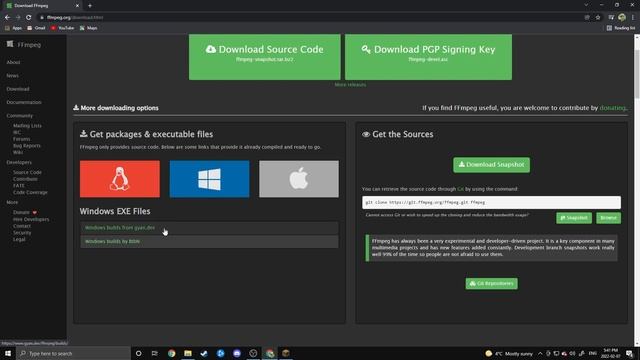Open Wiki in sidebar
640x360 pixels.
[18, 152]
